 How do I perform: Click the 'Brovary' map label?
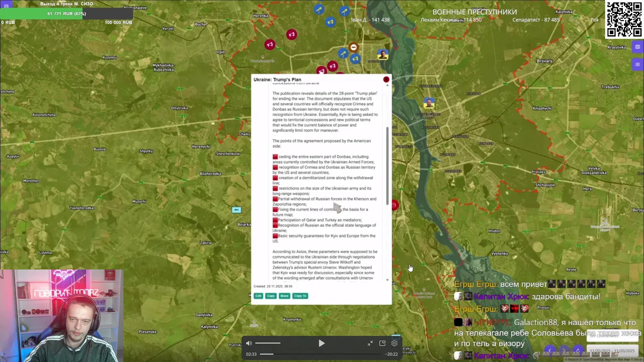pyautogui.click(x=544, y=61)
